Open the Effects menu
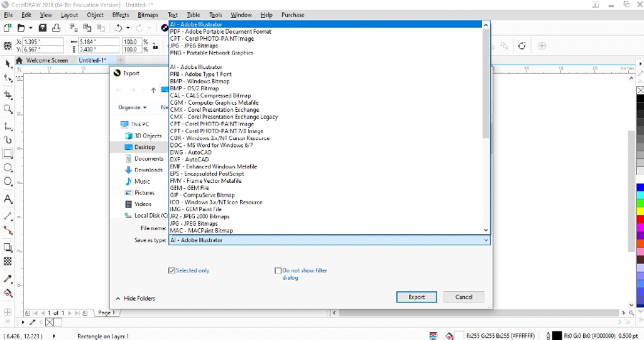The image size is (644, 340). 120,15
